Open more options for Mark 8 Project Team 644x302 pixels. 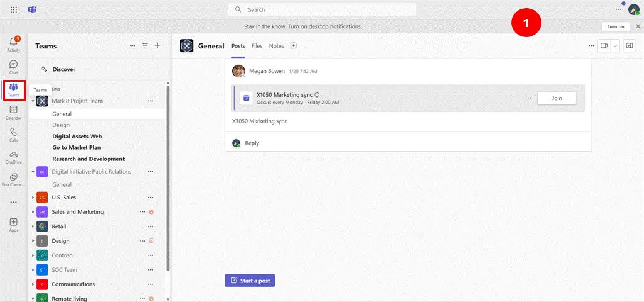(151, 101)
